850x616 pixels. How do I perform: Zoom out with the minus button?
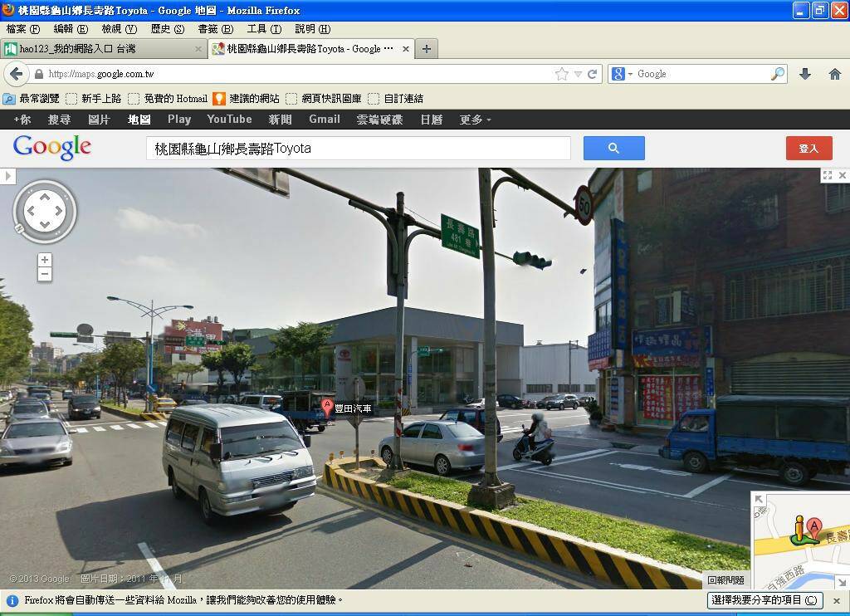tap(45, 275)
